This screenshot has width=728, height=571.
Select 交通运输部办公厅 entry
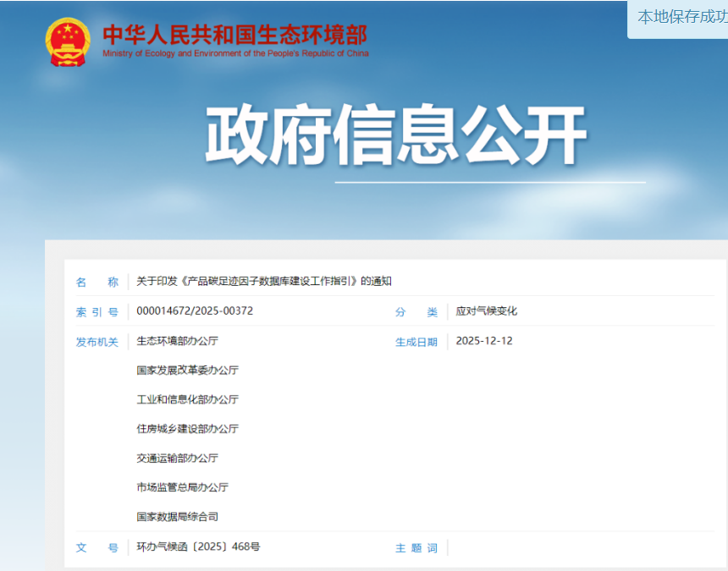(x=178, y=458)
